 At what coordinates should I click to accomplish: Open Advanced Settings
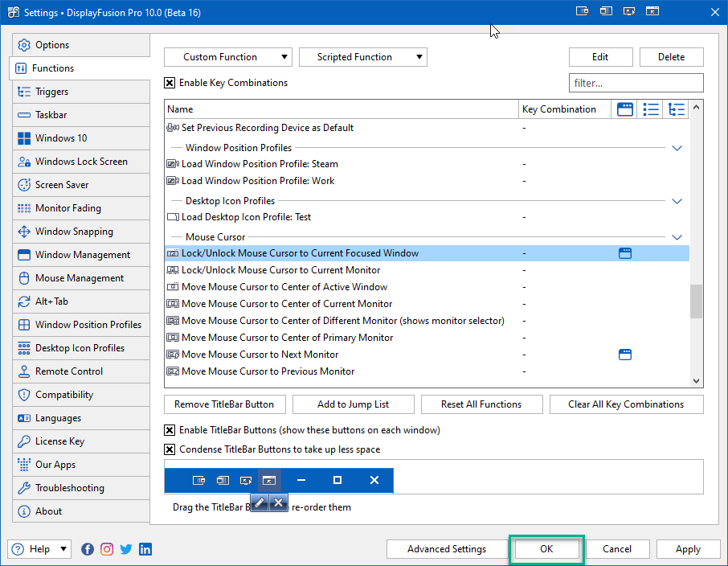(x=447, y=549)
